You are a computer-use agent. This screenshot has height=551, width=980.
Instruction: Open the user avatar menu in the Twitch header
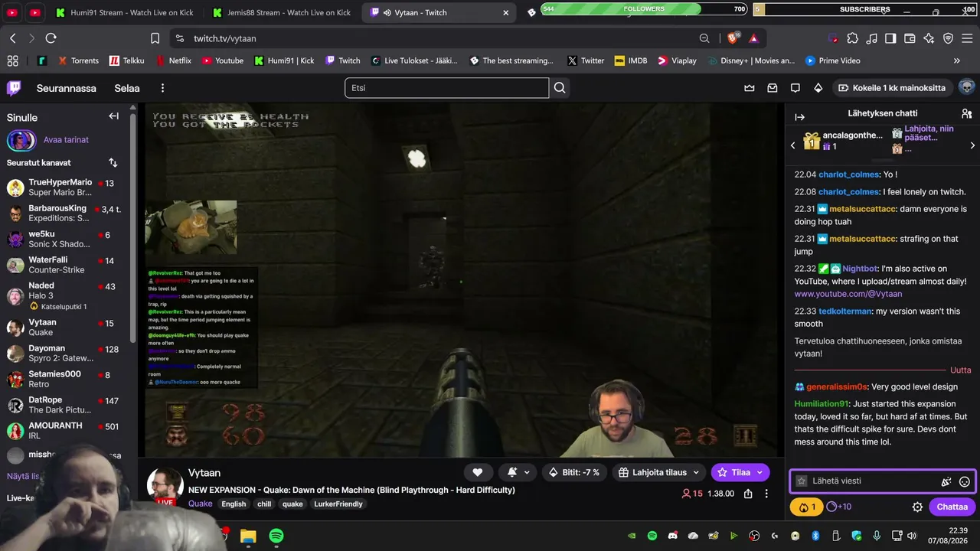click(x=966, y=87)
